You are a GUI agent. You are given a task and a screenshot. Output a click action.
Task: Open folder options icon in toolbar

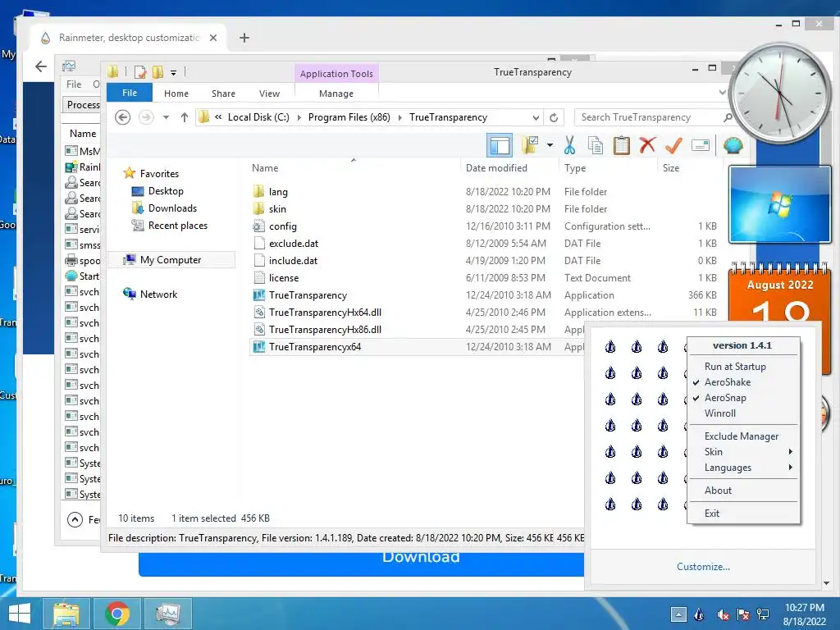[530, 145]
